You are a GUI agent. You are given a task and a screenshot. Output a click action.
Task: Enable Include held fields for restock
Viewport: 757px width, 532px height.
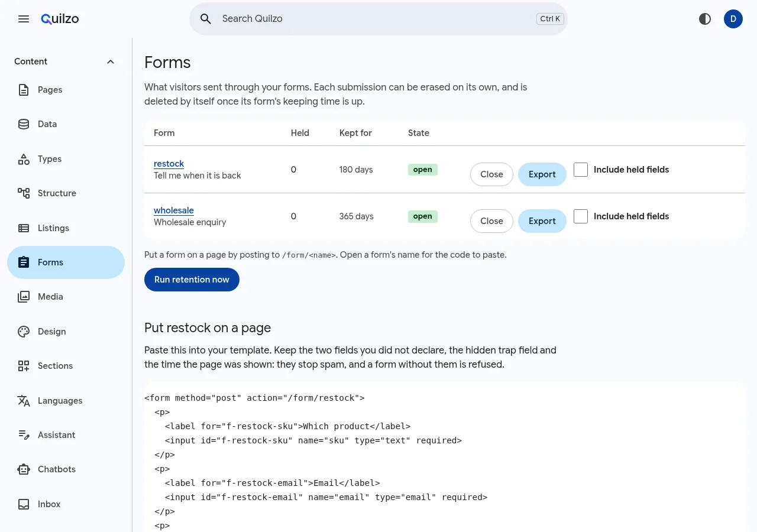581,170
